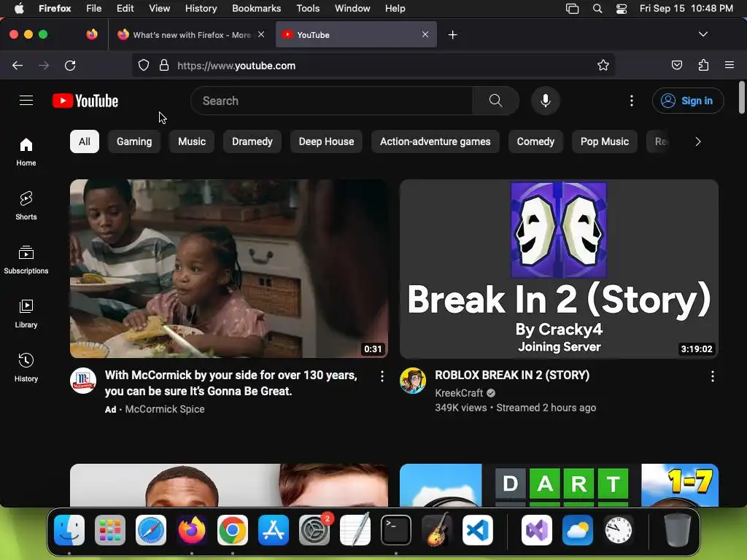Open a new tab with plus
Screen dimensions: 747x560
pos(452,35)
